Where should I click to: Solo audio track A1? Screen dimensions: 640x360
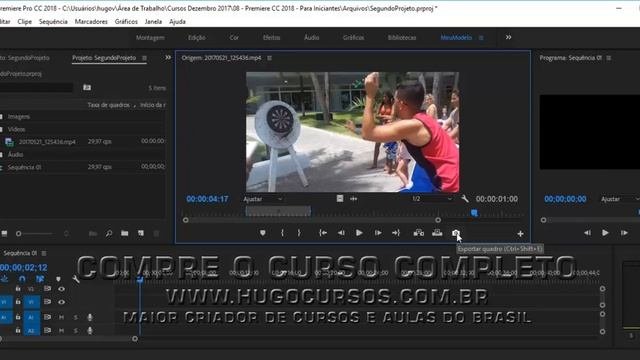point(76,317)
